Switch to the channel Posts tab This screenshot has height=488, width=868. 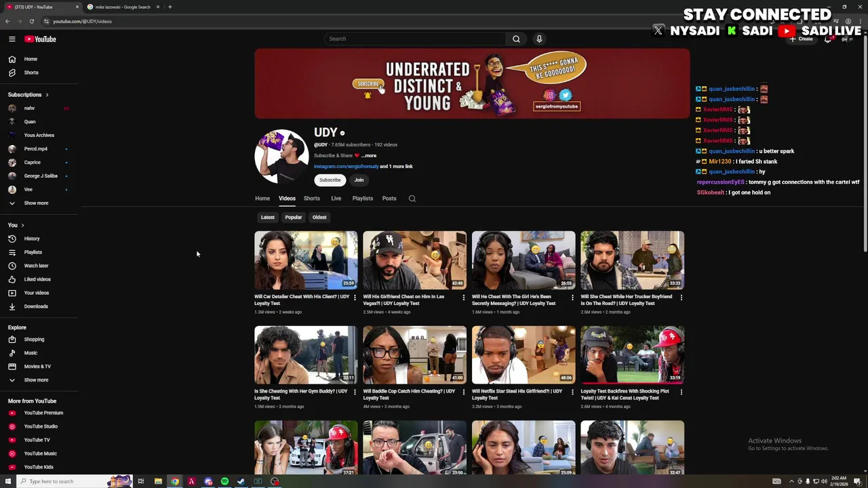pyautogui.click(x=389, y=199)
